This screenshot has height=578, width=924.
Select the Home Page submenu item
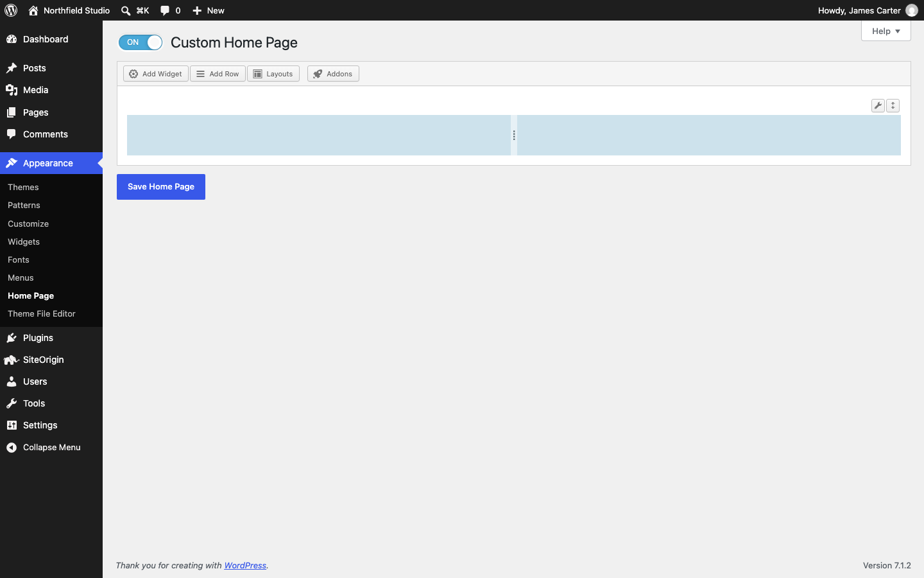point(51,295)
